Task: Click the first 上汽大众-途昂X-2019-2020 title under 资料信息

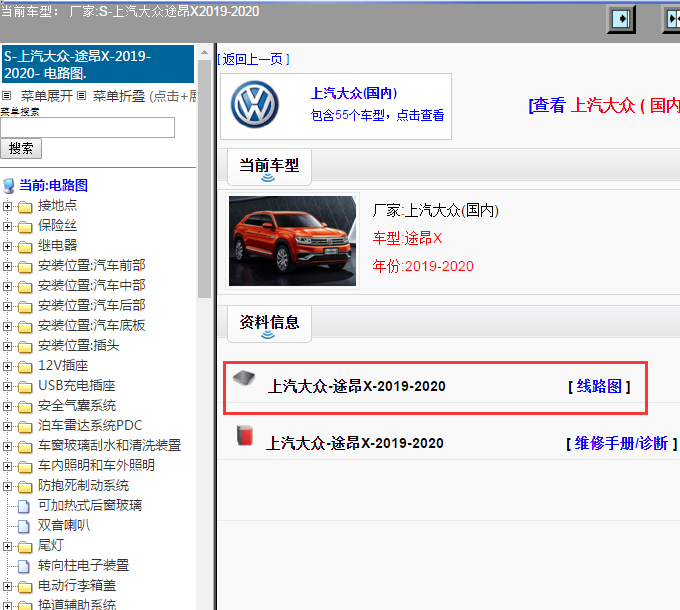Action: [356, 386]
